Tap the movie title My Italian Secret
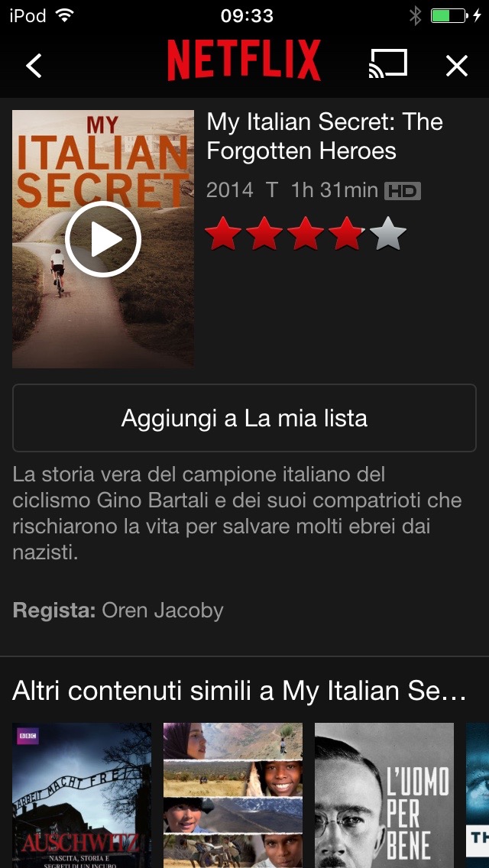Screen dimensions: 489x868 coord(325,136)
